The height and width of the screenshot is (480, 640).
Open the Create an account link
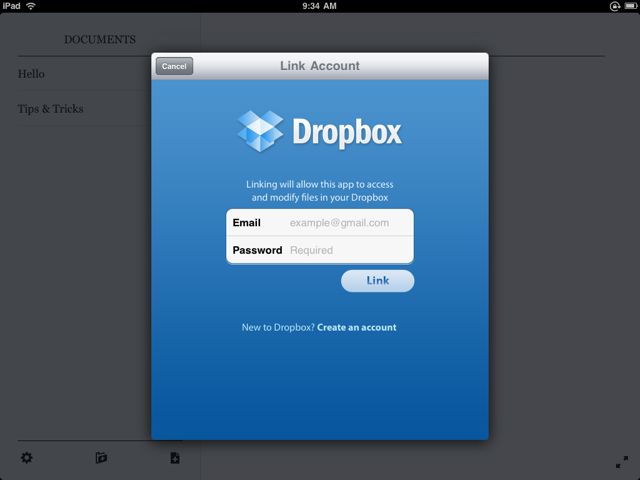(356, 327)
